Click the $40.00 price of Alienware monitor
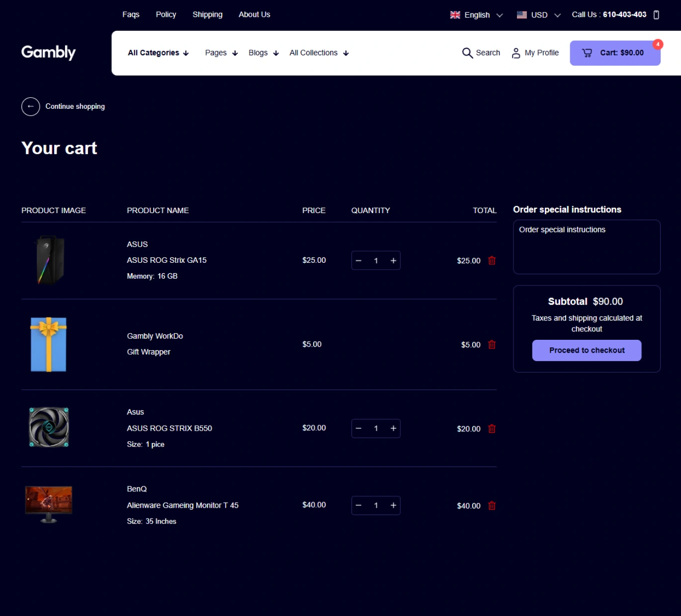This screenshot has height=616, width=681. (x=314, y=505)
